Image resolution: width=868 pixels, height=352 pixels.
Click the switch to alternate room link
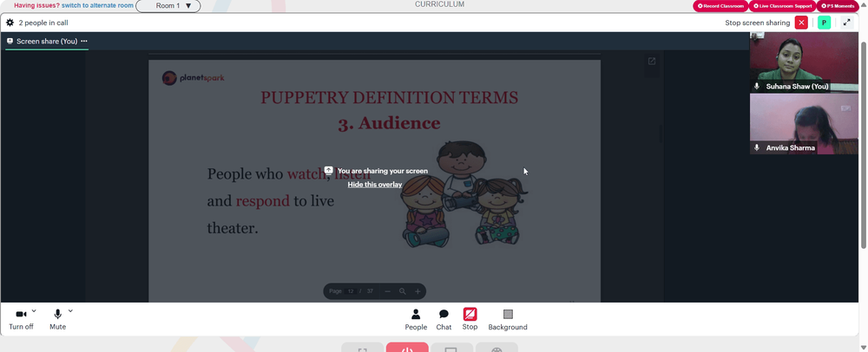(x=97, y=5)
